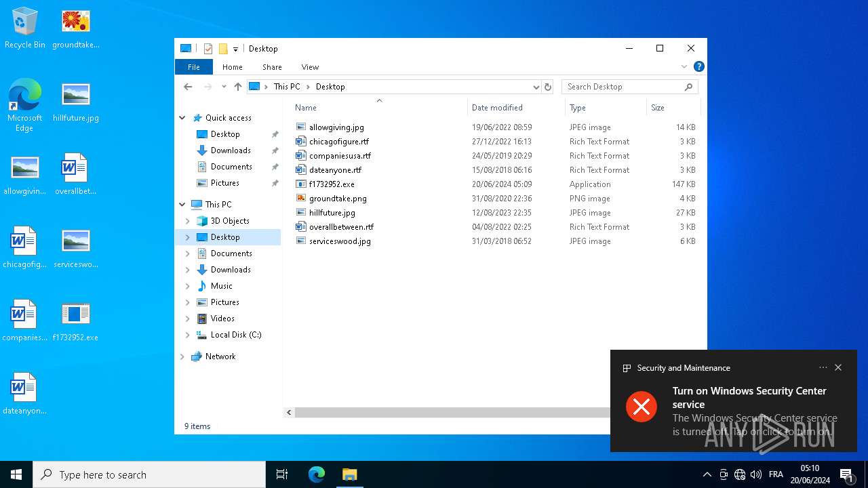868x488 pixels.
Task: Open the Explorer help icon
Action: pyautogui.click(x=699, y=66)
